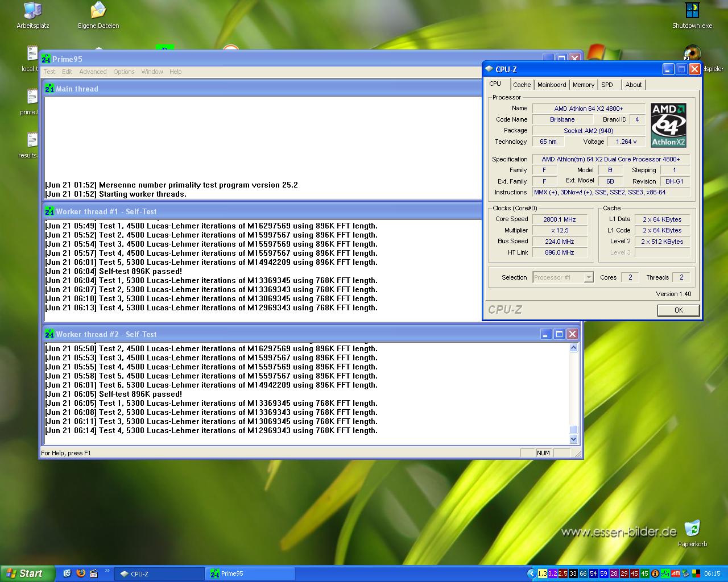
Task: Click the Core Speed value field
Action: pyautogui.click(x=559, y=219)
